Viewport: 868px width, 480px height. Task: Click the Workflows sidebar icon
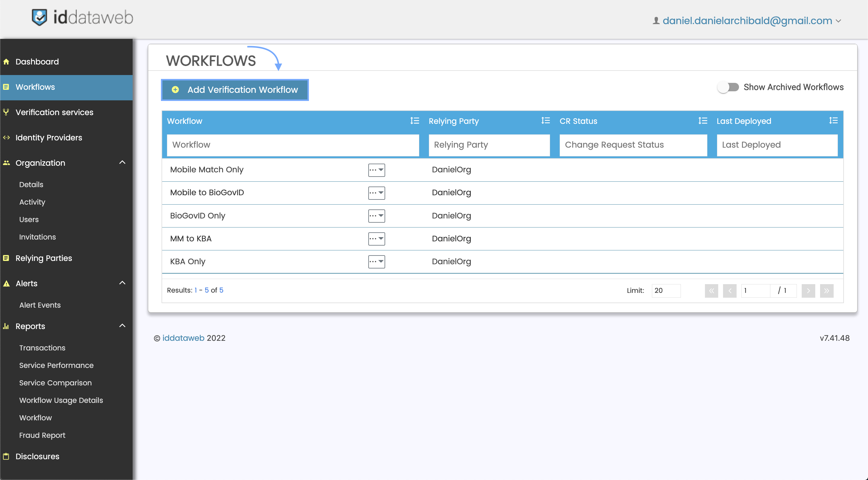[6, 87]
